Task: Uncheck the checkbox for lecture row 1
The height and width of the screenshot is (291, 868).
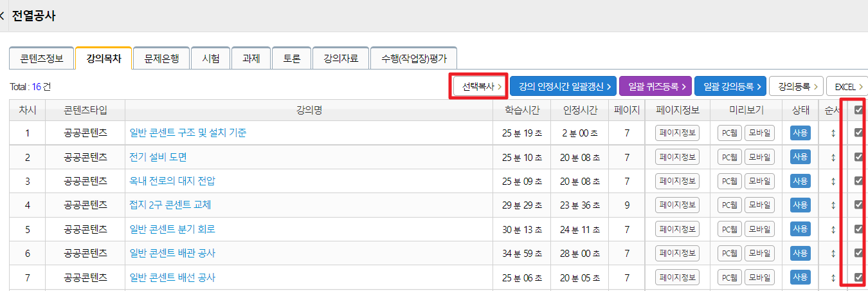Action: point(858,133)
